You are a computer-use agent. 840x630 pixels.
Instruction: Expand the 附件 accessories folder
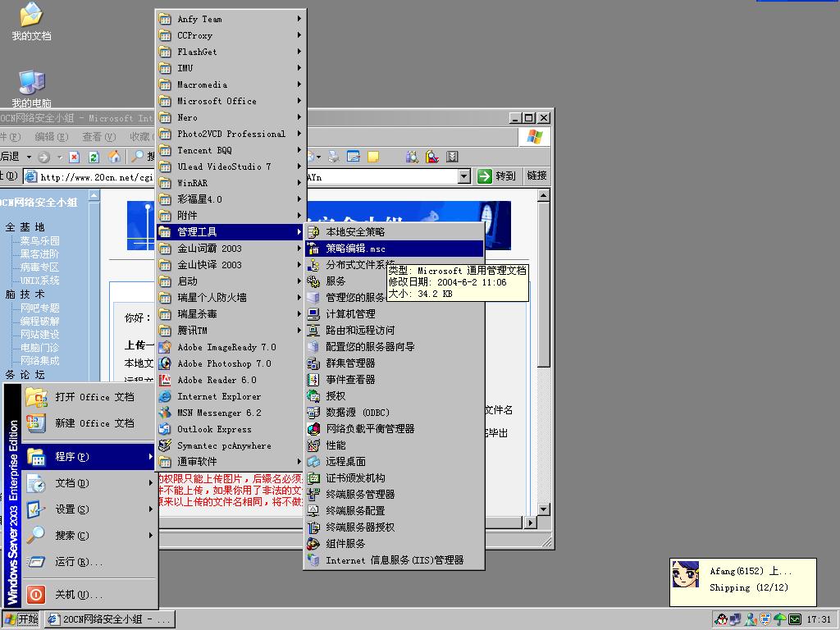click(x=231, y=216)
